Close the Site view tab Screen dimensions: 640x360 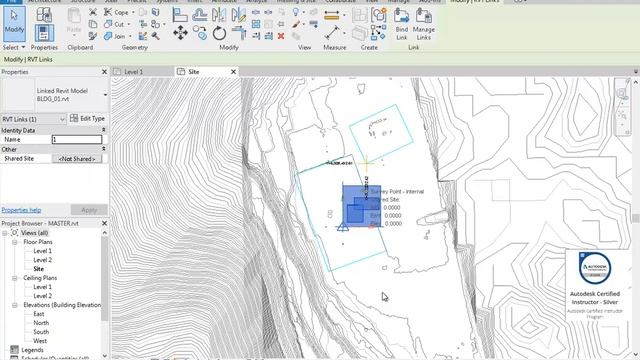pyautogui.click(x=233, y=72)
